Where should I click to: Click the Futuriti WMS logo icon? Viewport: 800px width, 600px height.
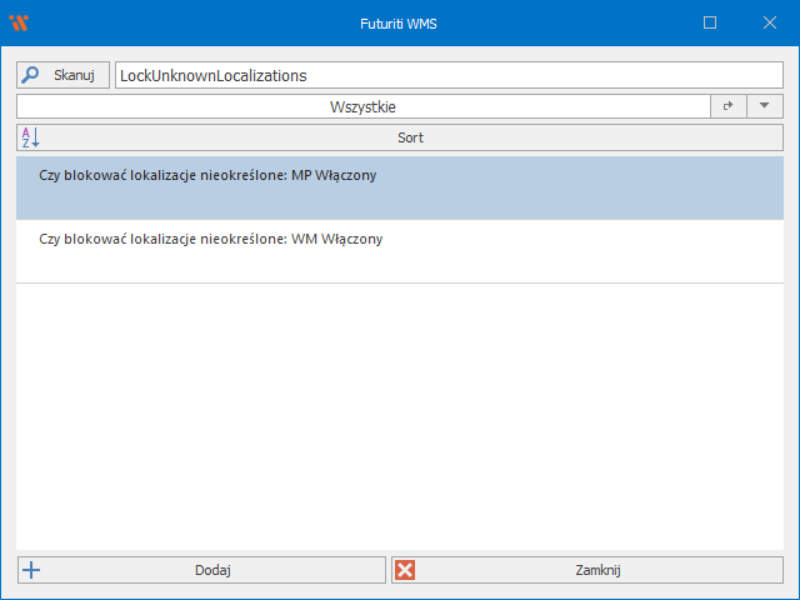click(x=18, y=23)
